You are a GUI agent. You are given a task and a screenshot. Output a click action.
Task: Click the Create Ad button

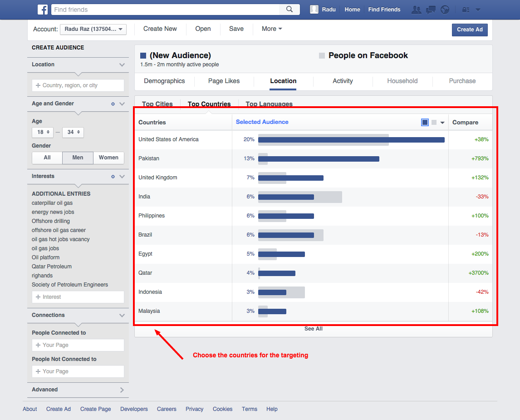click(470, 30)
